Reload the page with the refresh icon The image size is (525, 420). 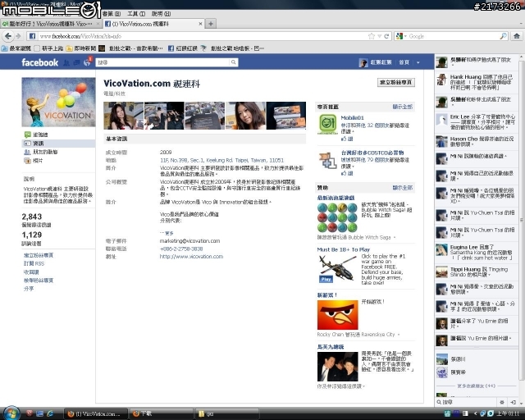coord(386,36)
